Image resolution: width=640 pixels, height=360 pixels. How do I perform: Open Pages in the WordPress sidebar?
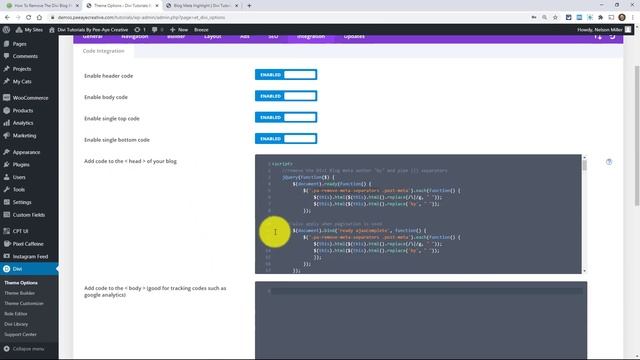coord(19,44)
